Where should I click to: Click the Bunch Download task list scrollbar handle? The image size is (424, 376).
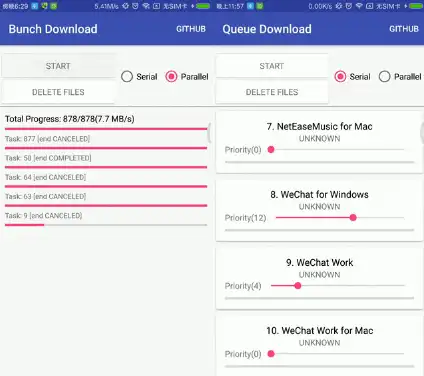tap(209, 133)
